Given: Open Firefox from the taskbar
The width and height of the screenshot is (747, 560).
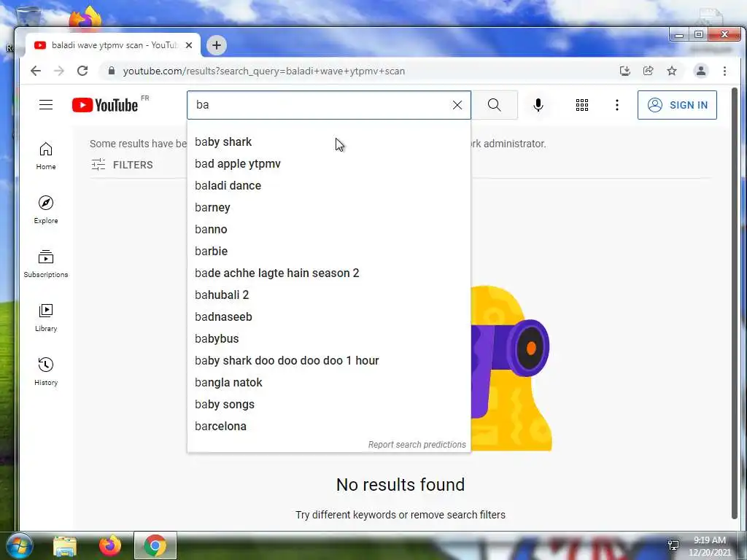Looking at the screenshot, I should 109,545.
